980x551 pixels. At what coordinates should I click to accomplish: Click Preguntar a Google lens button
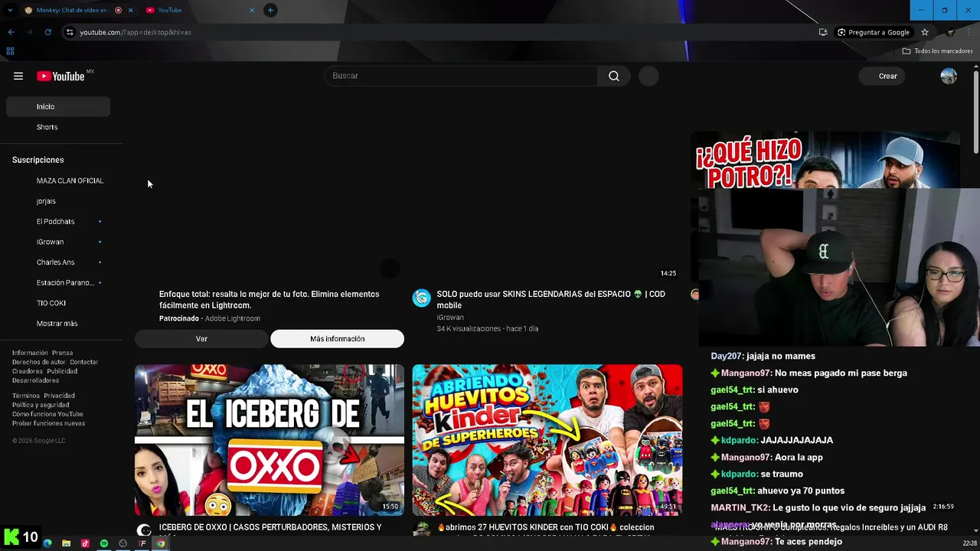pyautogui.click(x=874, y=32)
